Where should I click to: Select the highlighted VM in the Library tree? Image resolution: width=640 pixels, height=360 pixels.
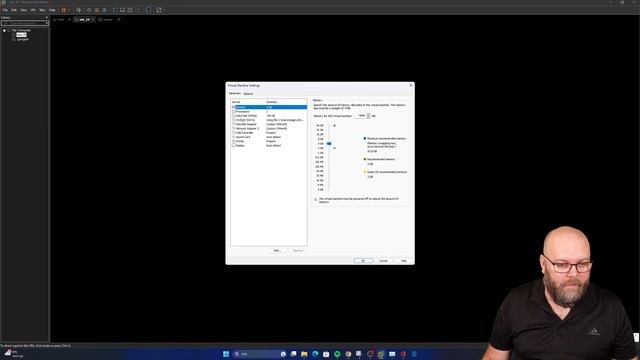click(21, 35)
